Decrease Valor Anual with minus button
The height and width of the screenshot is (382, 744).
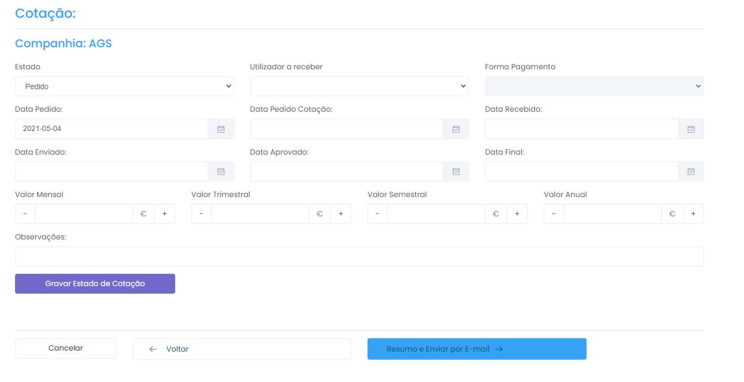(x=554, y=214)
